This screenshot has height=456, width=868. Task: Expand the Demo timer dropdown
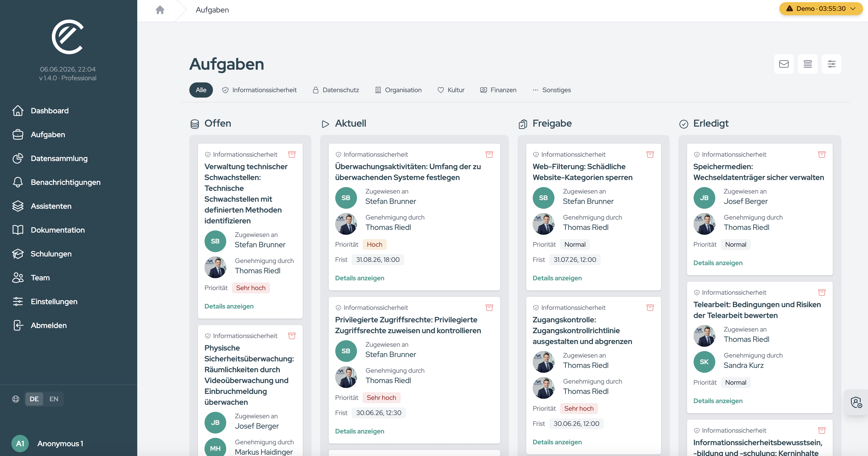[821, 9]
